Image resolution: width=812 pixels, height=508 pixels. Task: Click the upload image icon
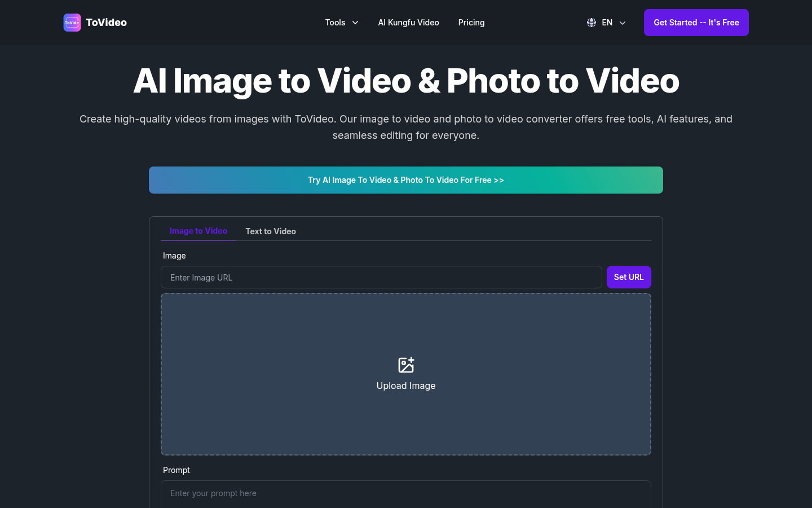click(406, 365)
